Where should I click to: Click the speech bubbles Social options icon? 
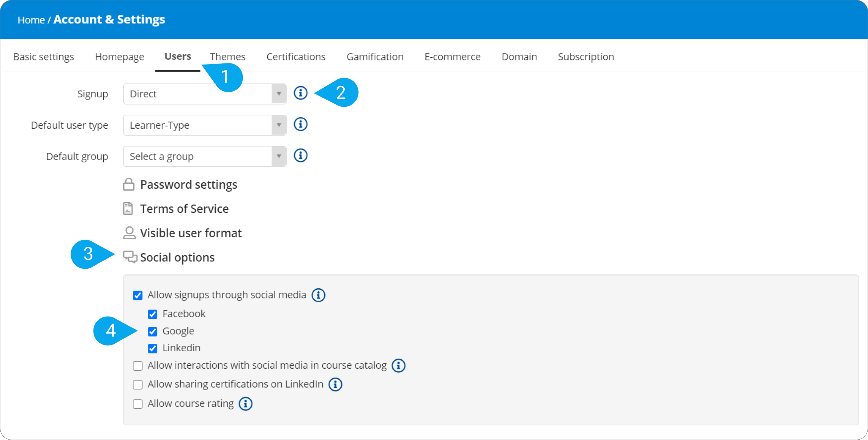tap(130, 257)
